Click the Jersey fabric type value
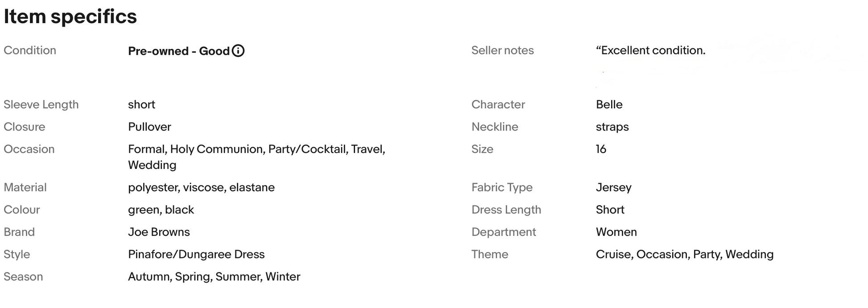868x308 pixels. point(613,187)
